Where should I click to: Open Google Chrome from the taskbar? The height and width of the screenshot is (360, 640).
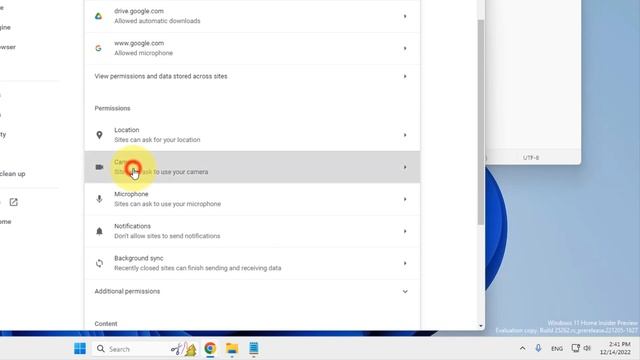[x=210, y=349]
